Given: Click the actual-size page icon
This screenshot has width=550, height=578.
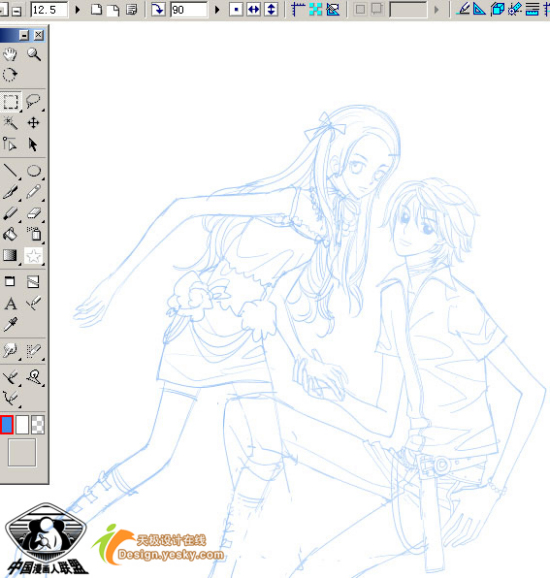Looking at the screenshot, I should click(114, 10).
